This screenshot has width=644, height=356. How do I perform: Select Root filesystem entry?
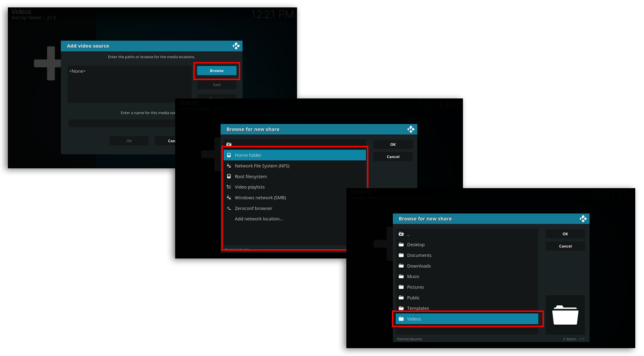pyautogui.click(x=295, y=176)
